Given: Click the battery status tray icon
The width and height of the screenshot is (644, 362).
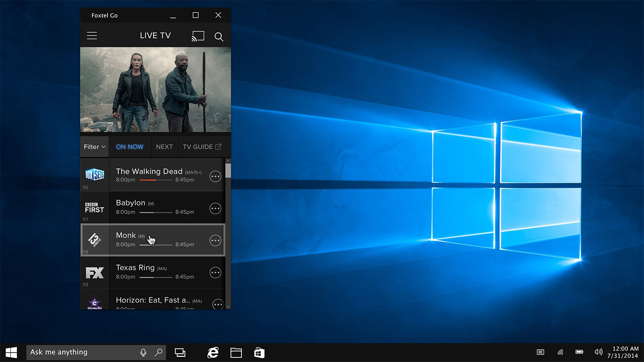Looking at the screenshot, I should 579,352.
